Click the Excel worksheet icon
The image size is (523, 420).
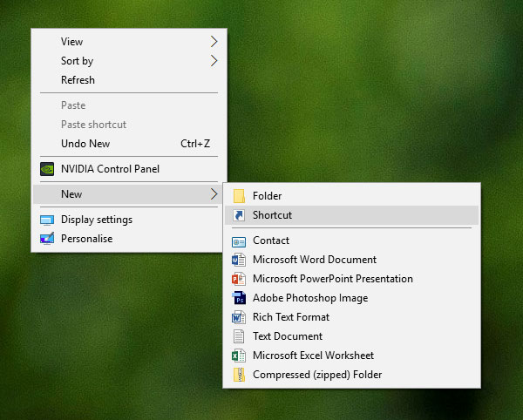pos(239,356)
